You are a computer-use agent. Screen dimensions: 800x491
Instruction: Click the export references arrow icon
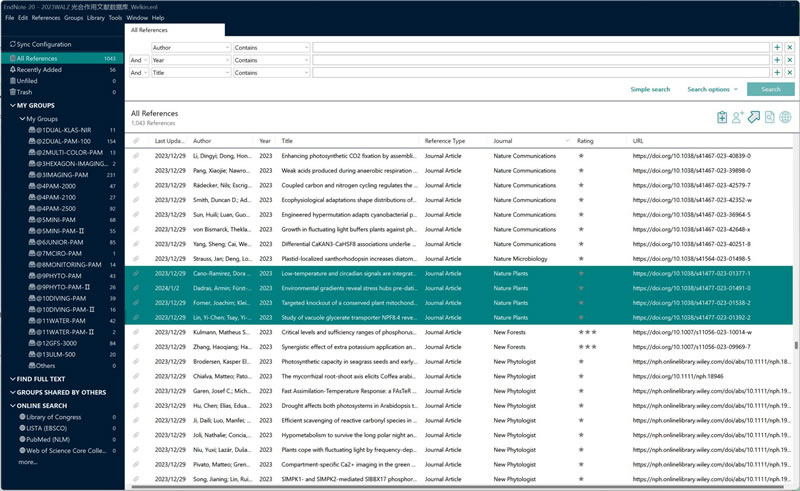pyautogui.click(x=754, y=118)
